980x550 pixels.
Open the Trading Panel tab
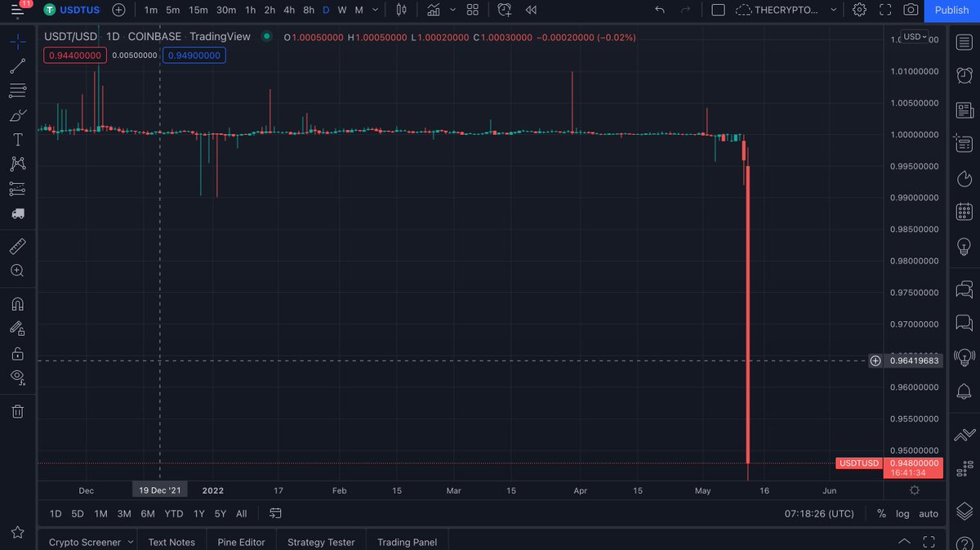(x=407, y=542)
